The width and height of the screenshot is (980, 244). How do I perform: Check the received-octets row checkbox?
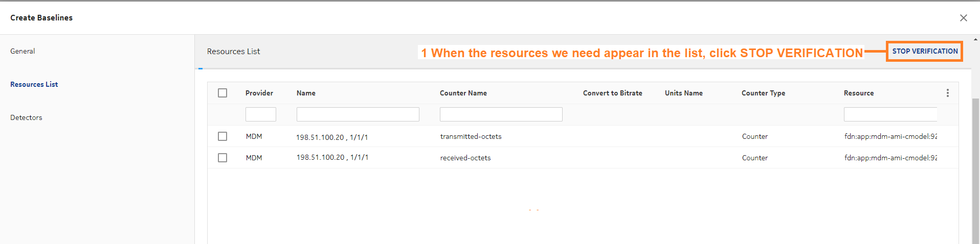point(222,158)
